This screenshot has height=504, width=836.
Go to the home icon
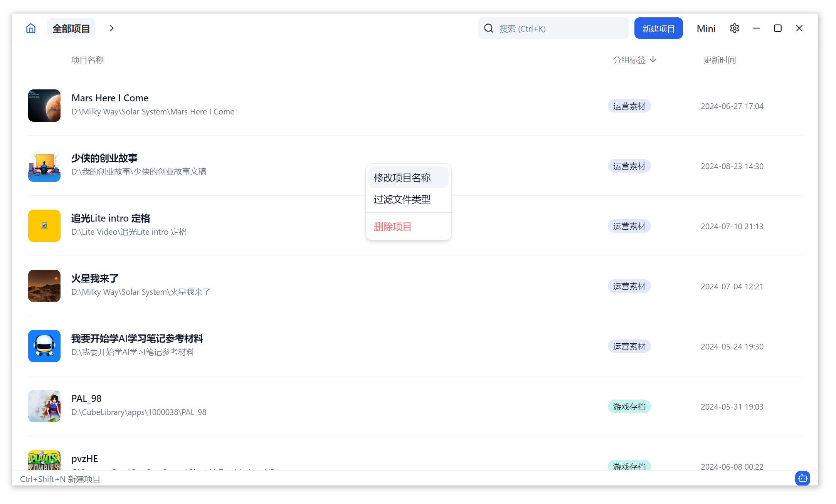click(x=31, y=28)
